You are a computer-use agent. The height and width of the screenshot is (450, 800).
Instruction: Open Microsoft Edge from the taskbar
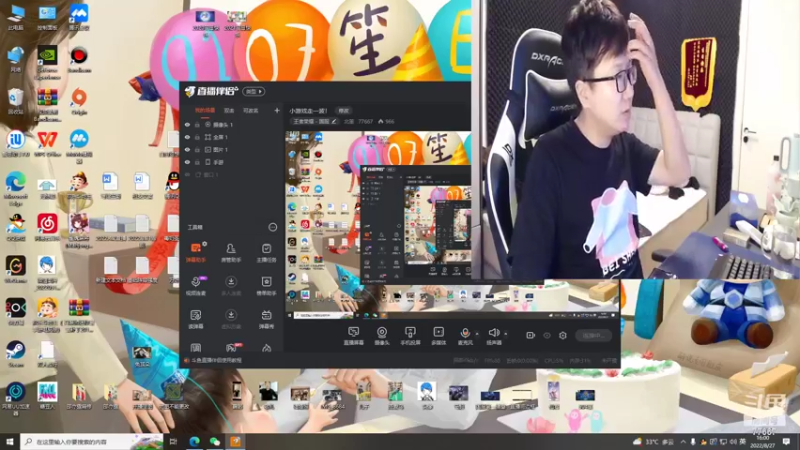194,442
